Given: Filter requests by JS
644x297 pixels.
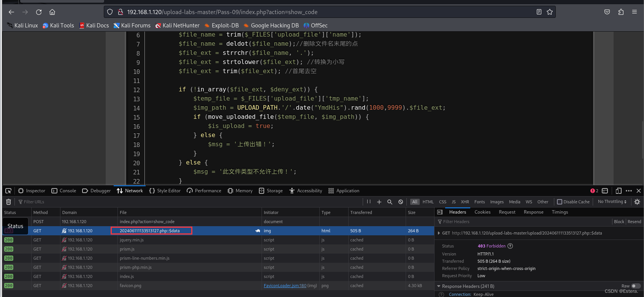Looking at the screenshot, I should tap(454, 202).
